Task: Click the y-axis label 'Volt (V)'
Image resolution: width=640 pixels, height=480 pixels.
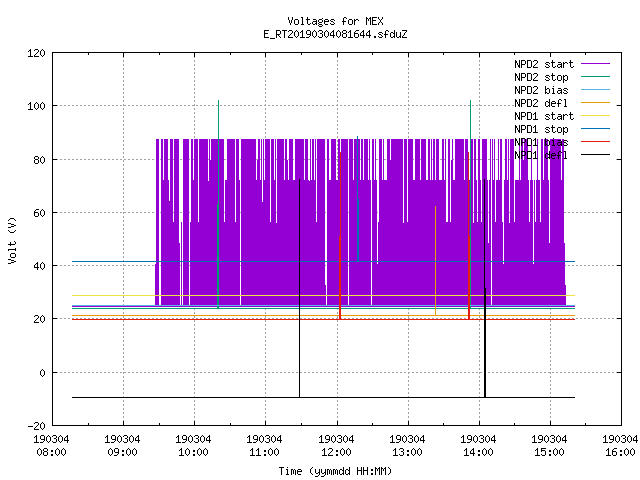Action: pyautogui.click(x=12, y=240)
